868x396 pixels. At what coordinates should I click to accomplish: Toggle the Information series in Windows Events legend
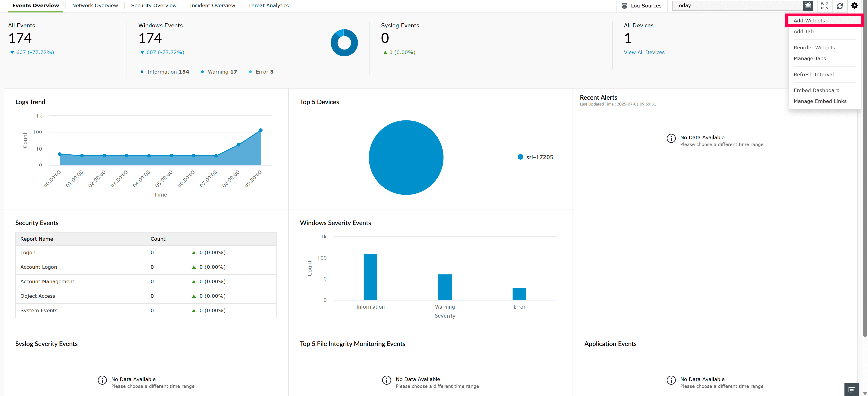click(164, 72)
